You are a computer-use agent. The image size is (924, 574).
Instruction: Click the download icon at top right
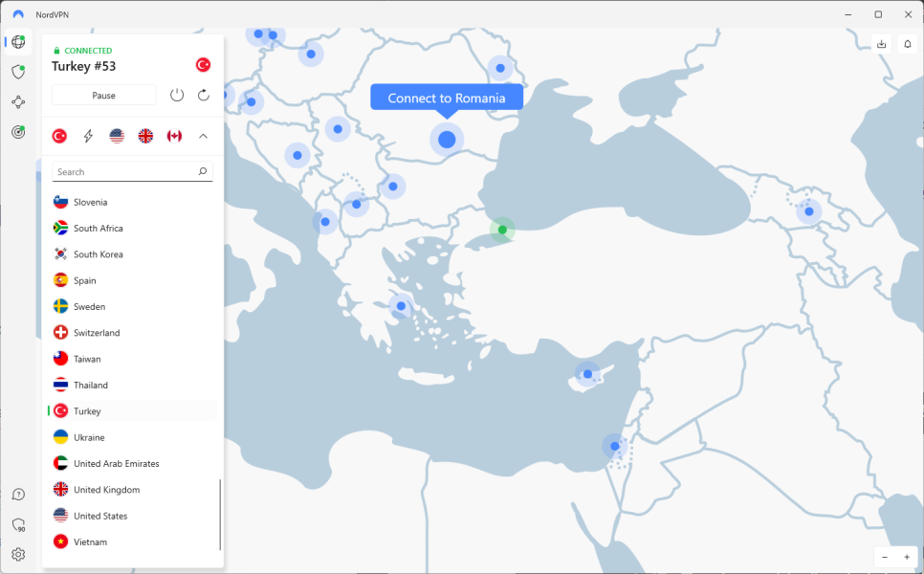(882, 44)
